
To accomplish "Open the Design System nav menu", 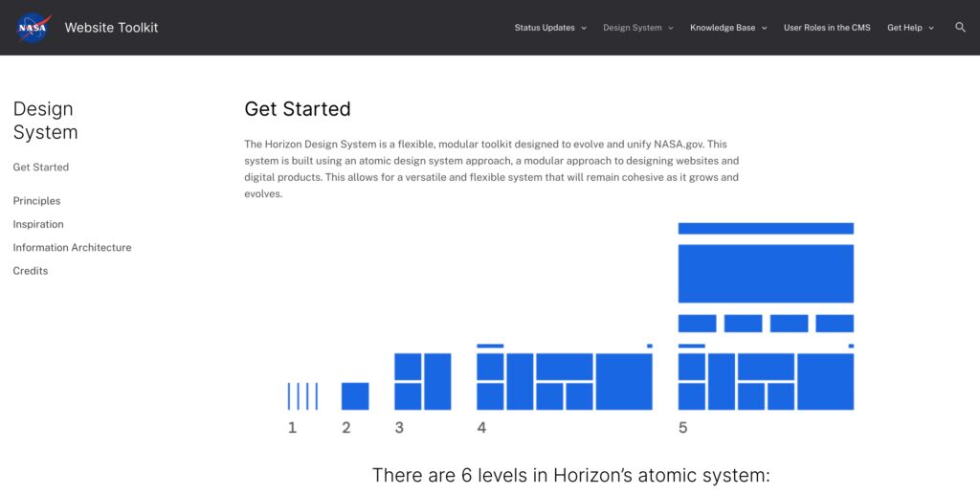I will pos(632,28).
